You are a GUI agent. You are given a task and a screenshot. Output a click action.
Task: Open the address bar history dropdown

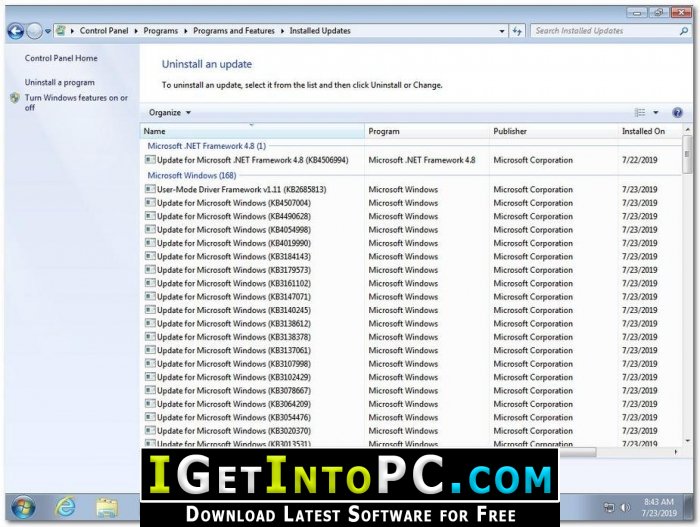pyautogui.click(x=502, y=31)
